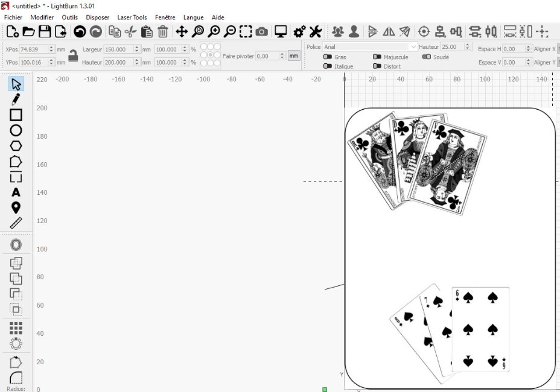This screenshot has width=560, height=392.
Task: Group the selected objects
Action: (338, 32)
